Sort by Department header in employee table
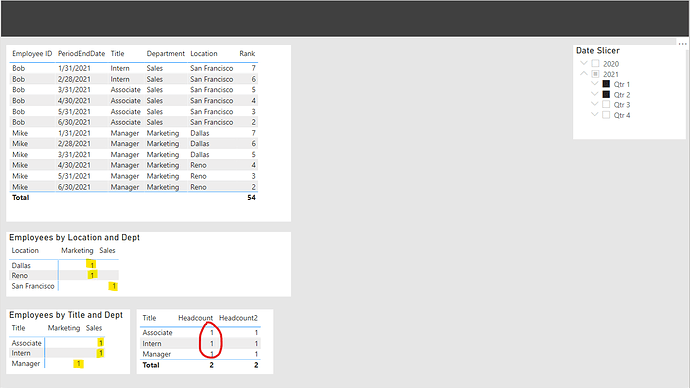 [x=165, y=54]
